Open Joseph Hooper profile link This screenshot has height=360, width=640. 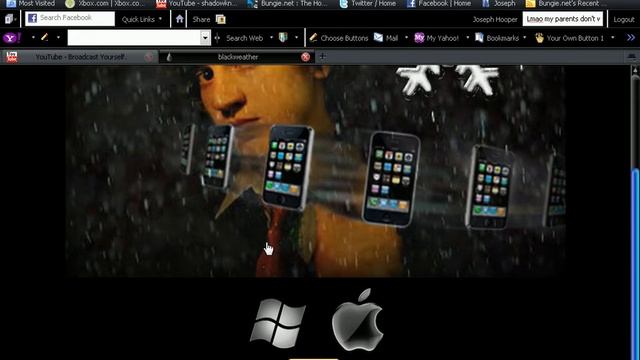[495, 19]
